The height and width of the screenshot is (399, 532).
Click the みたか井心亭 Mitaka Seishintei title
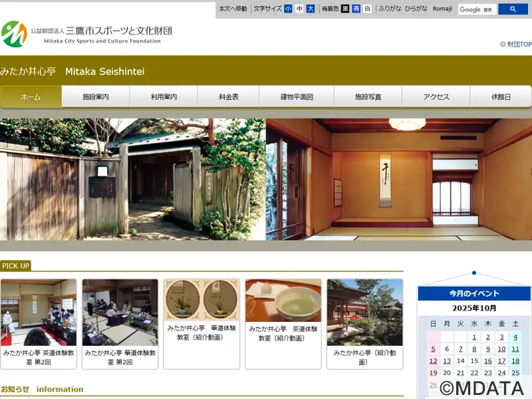pyautogui.click(x=72, y=71)
